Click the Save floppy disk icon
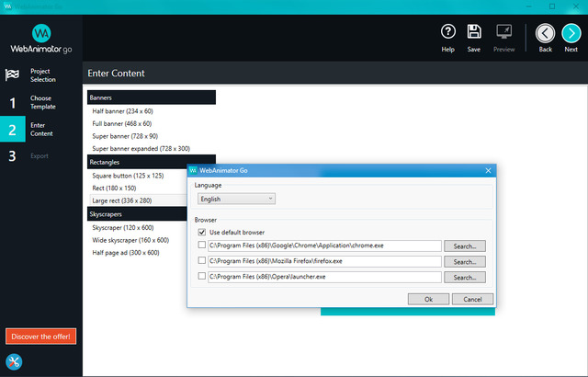 [474, 32]
